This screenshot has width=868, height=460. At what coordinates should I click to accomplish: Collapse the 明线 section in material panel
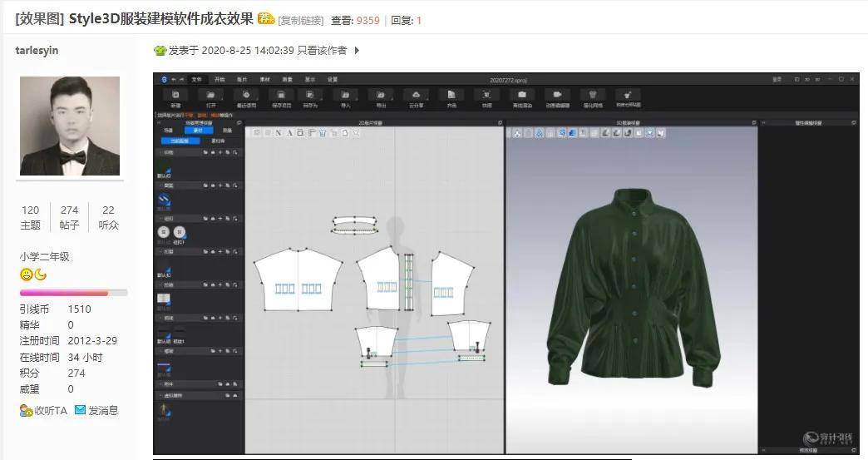[x=160, y=319]
